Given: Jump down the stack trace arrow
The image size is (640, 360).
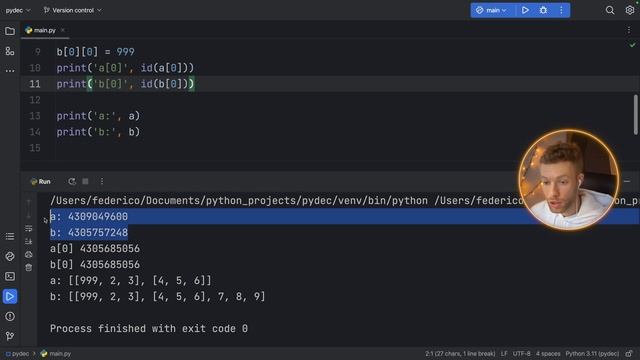Looking at the screenshot, I should (x=29, y=215).
